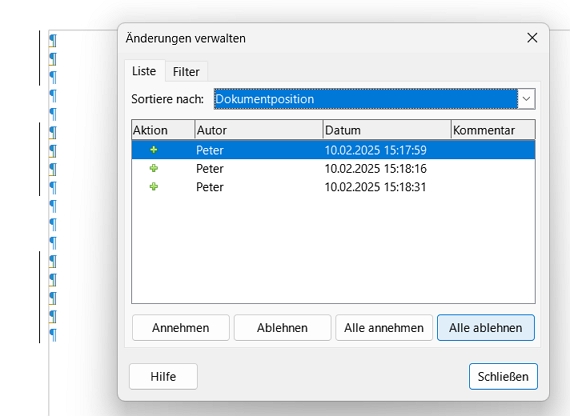Sort list by the Autor column header
This screenshot has height=416, width=570.
pos(259,130)
